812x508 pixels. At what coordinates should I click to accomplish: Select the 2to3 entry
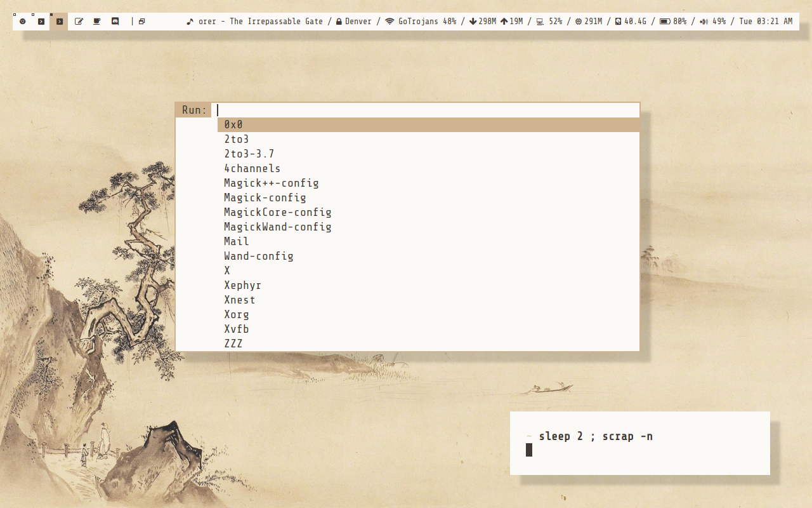pyautogui.click(x=428, y=139)
